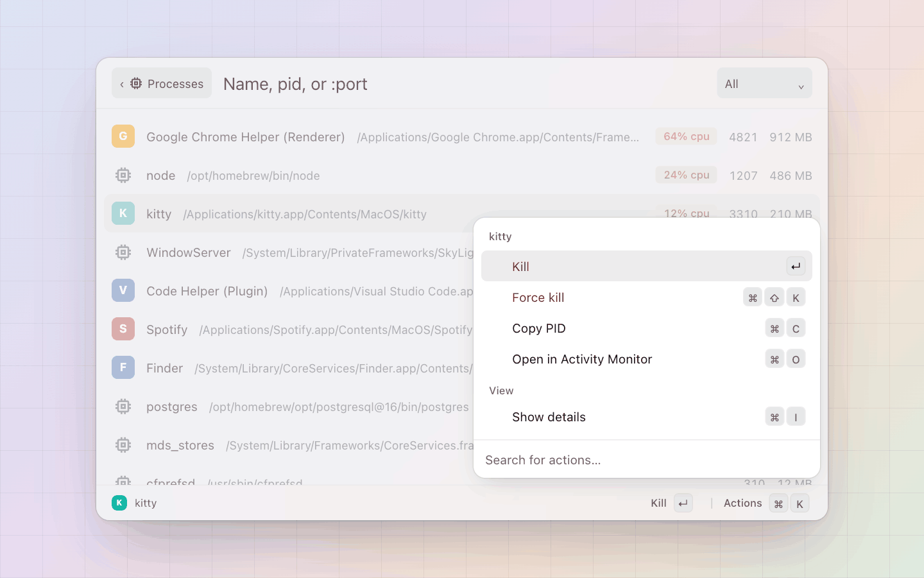Click the Actions button in bottom bar
This screenshot has height=578, width=924.
click(x=766, y=503)
